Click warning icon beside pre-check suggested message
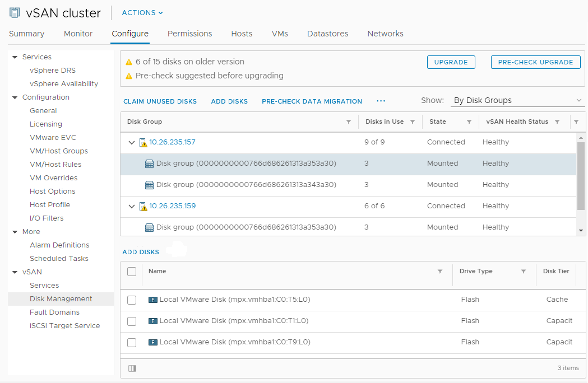Screen dimensions: 588x383 coord(129,76)
